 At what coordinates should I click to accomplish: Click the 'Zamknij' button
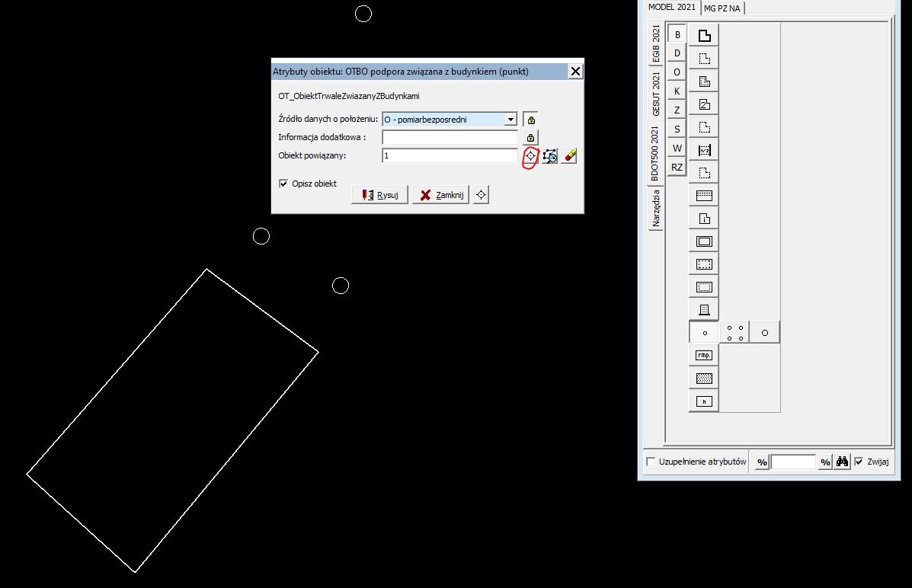440,195
